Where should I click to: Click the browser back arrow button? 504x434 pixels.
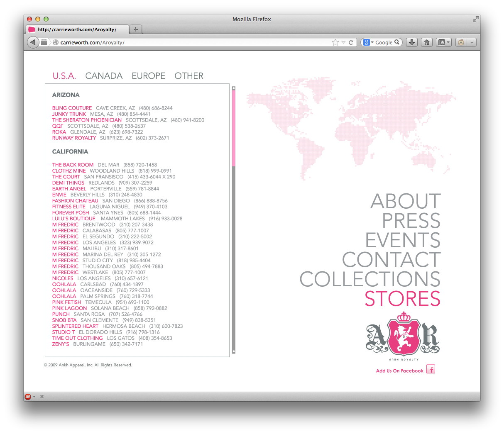click(x=32, y=42)
